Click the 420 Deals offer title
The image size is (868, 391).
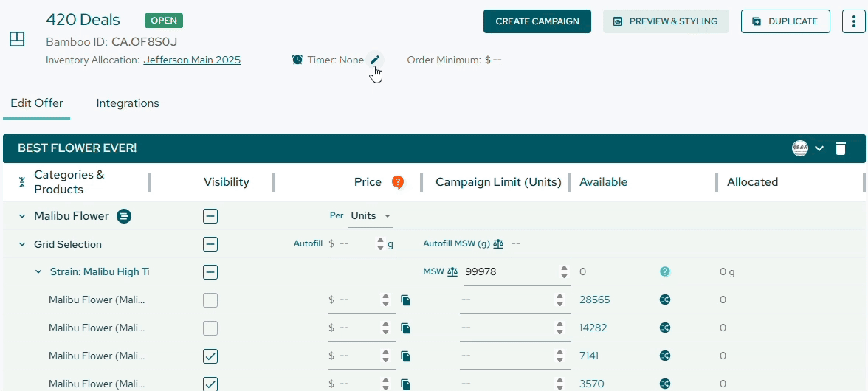83,20
